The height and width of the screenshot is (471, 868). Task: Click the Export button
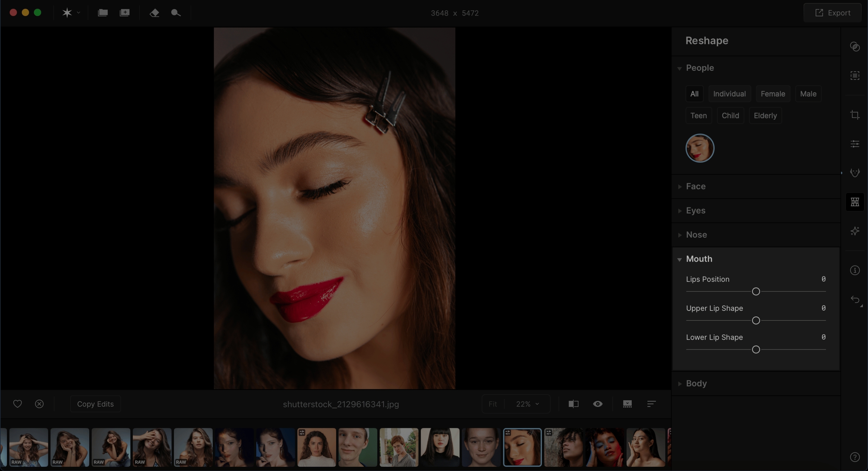[x=833, y=13]
